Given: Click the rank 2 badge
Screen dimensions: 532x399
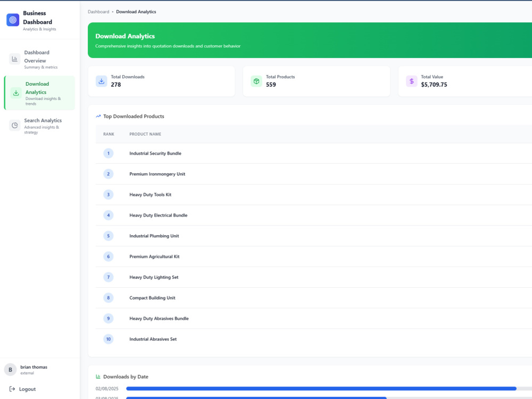Looking at the screenshot, I should 109,174.
